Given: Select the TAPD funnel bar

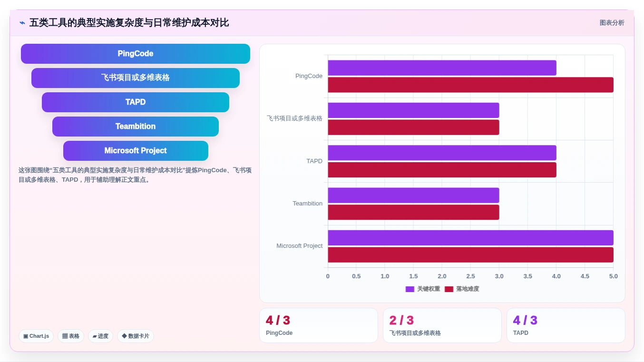Looking at the screenshot, I should pos(136,102).
